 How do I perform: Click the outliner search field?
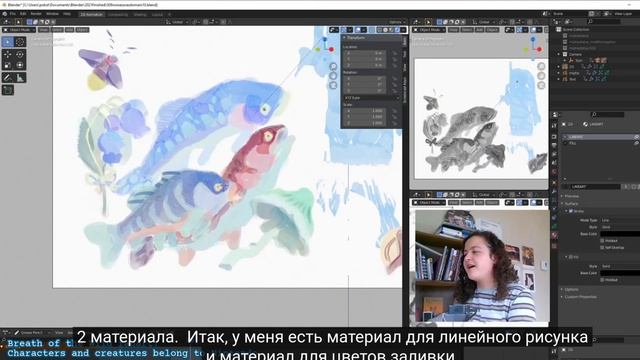(x=605, y=22)
